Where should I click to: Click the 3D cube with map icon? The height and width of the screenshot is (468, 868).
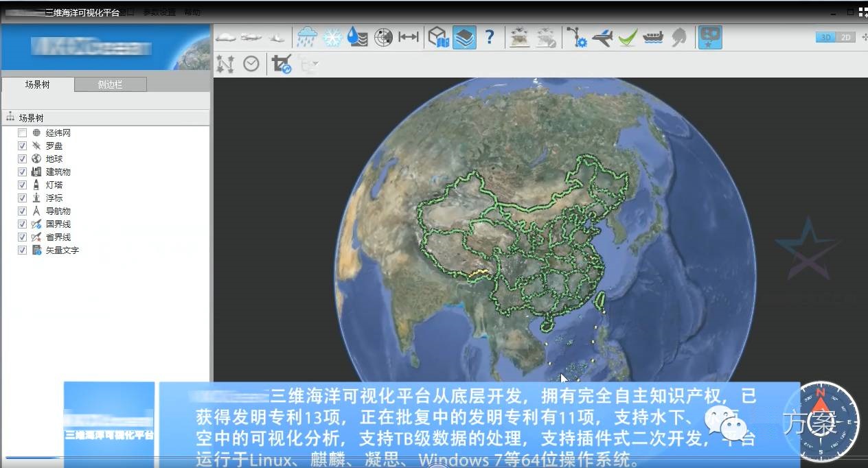[x=438, y=37]
